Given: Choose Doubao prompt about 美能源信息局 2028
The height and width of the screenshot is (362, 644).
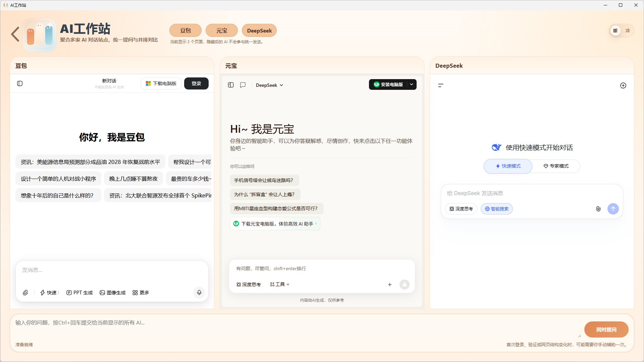Looking at the screenshot, I should 91,162.
